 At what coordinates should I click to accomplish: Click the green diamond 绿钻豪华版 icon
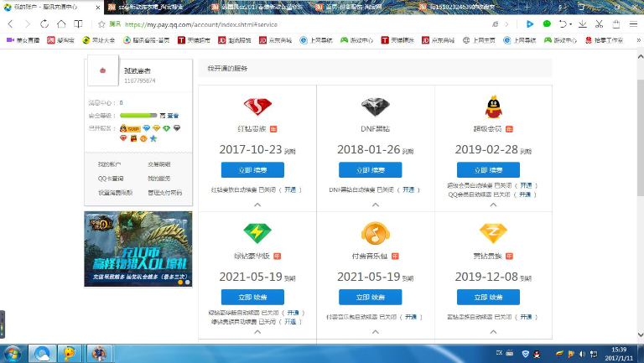pos(257,234)
